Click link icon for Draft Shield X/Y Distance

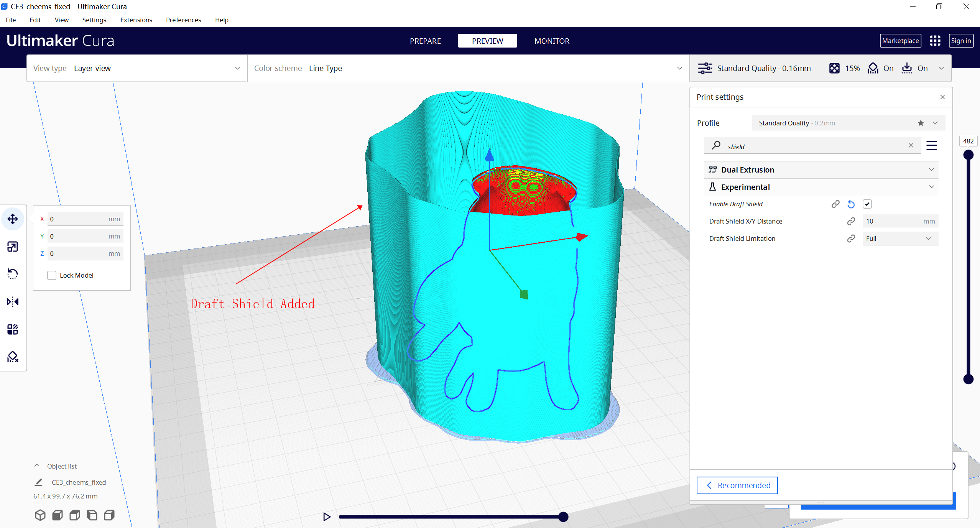coord(851,221)
